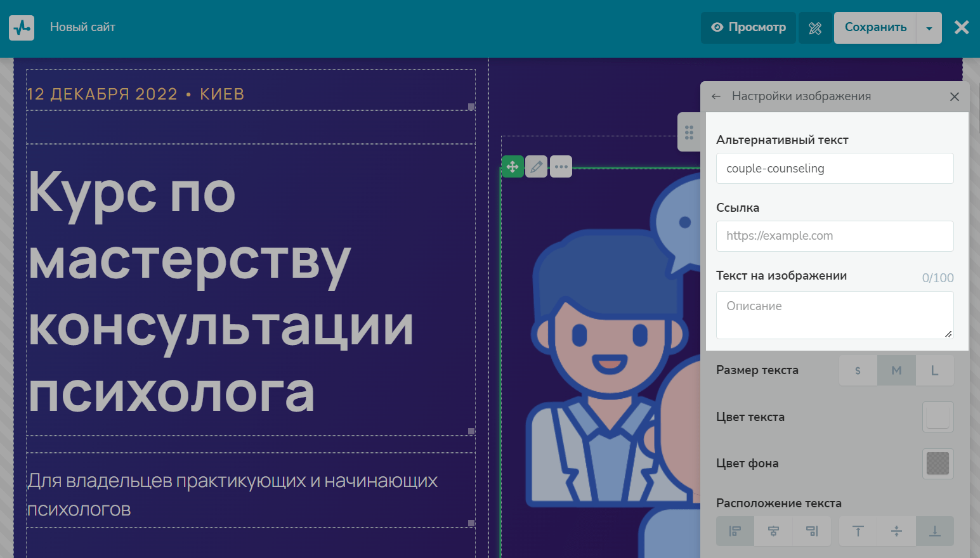Align image text to the bottom
Image resolution: width=980 pixels, height=558 pixels.
[935, 531]
